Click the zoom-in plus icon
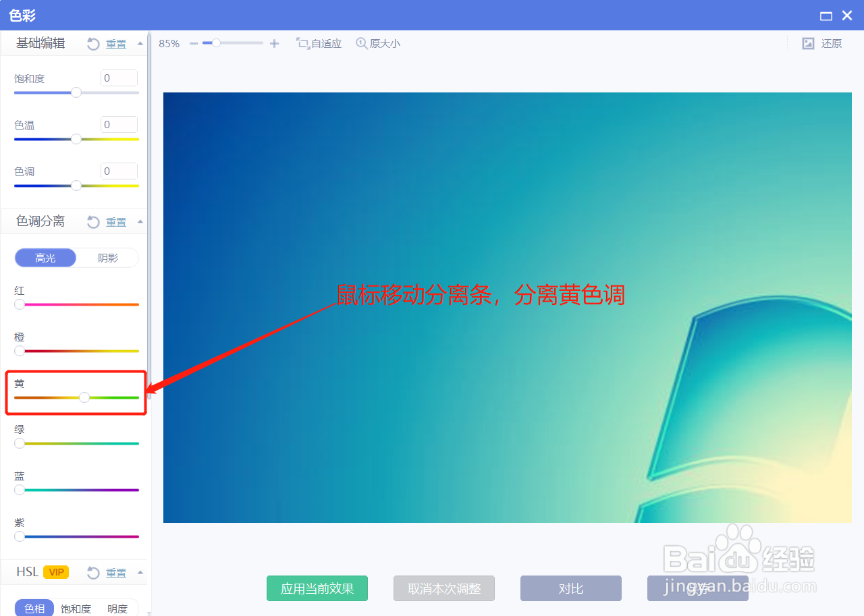This screenshot has width=864, height=616. pyautogui.click(x=274, y=43)
